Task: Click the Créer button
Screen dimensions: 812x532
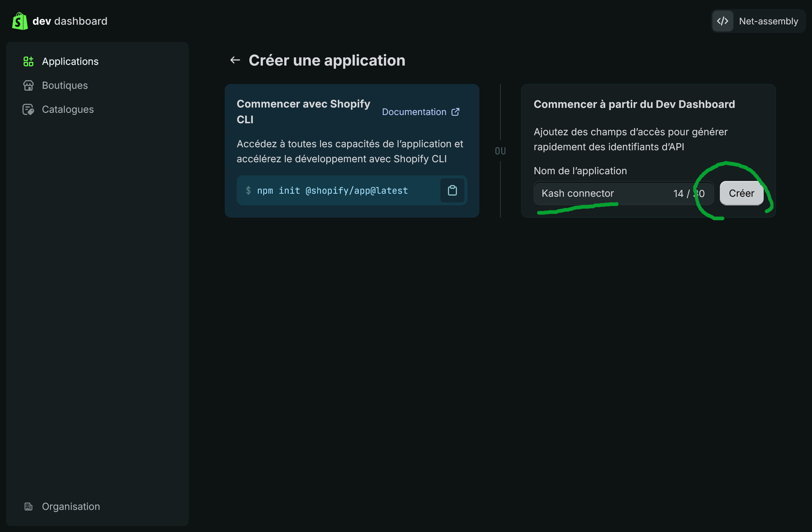Action: tap(742, 193)
